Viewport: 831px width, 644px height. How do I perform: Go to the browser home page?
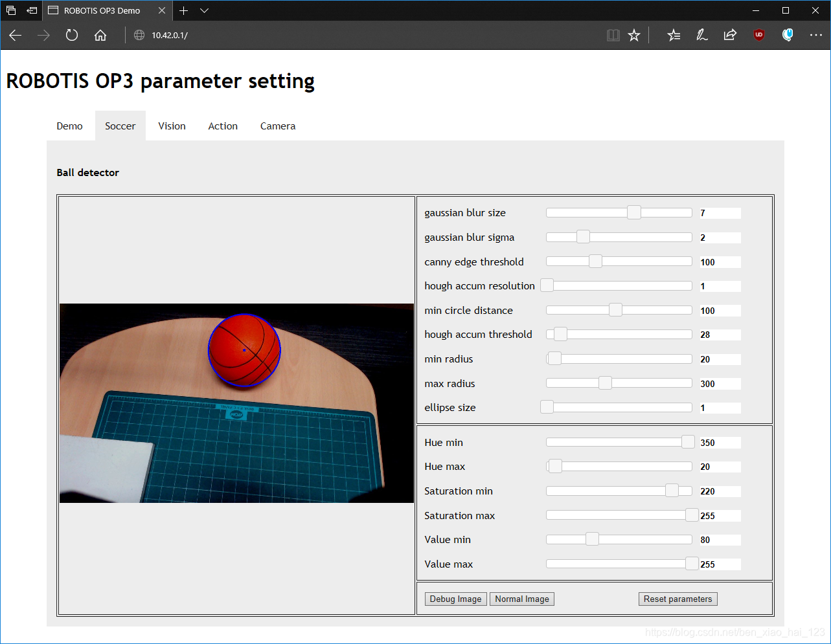click(100, 36)
